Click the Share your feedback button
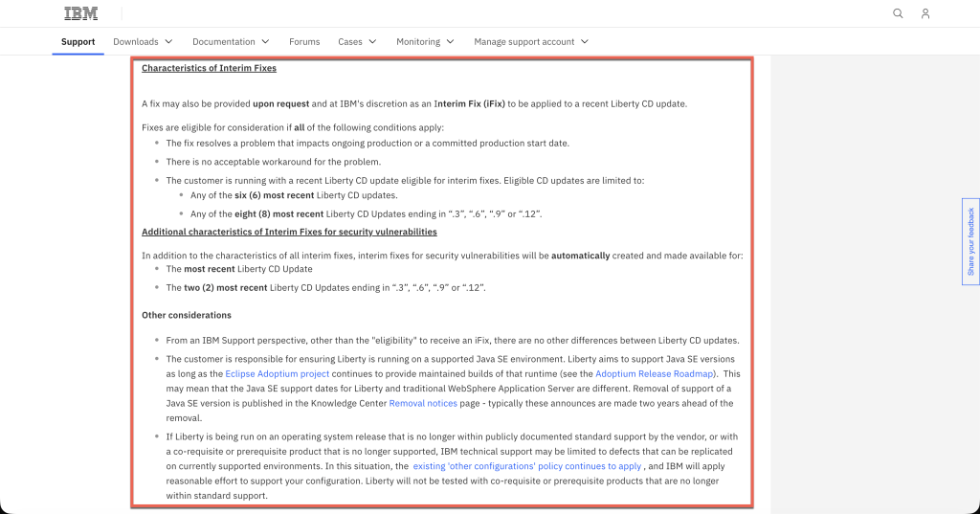The height and width of the screenshot is (514, 980). click(970, 241)
